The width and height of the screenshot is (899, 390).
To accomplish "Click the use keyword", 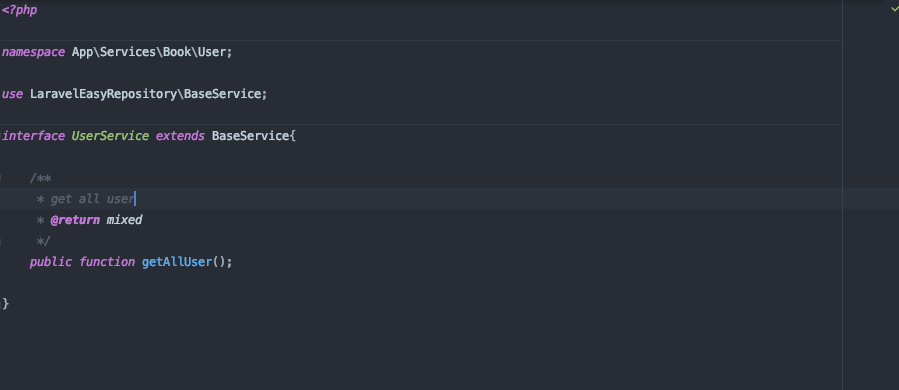I will coord(12,94).
